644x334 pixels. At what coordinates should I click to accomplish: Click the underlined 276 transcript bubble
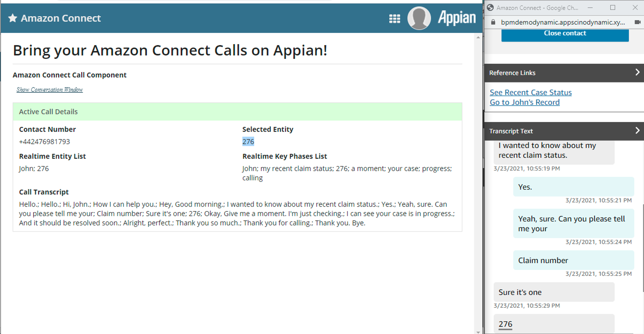[554, 324]
